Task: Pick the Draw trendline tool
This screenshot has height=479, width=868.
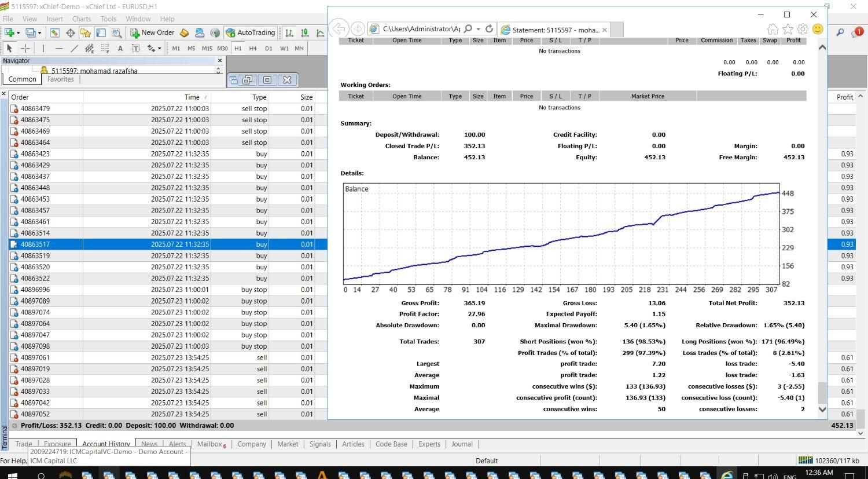Action: [74, 49]
